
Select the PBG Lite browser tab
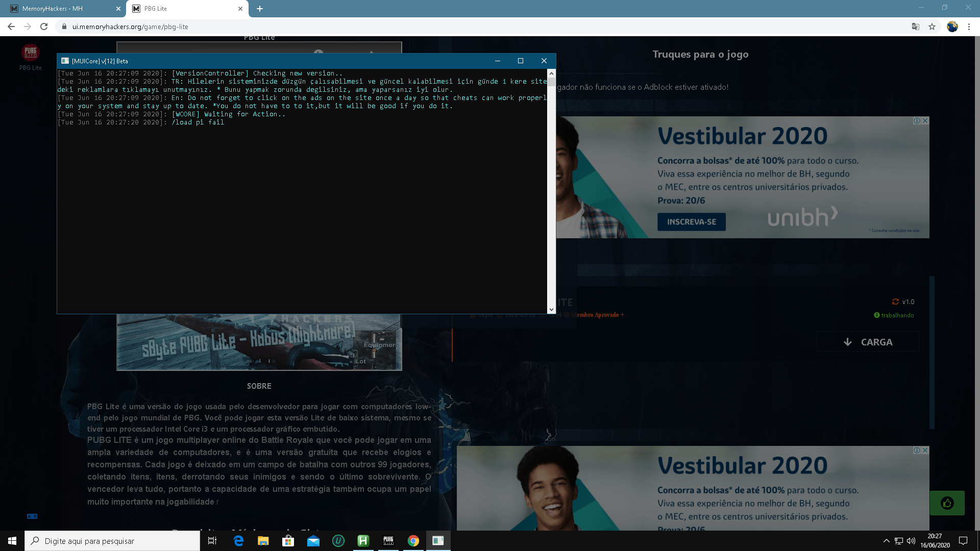click(x=187, y=9)
